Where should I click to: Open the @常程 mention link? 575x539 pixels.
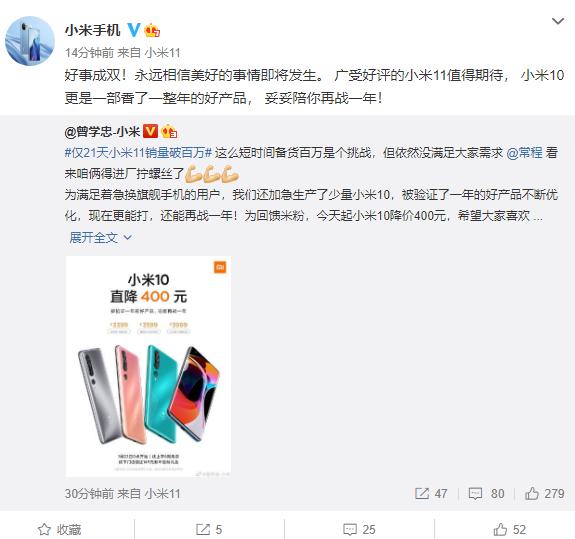(x=524, y=153)
